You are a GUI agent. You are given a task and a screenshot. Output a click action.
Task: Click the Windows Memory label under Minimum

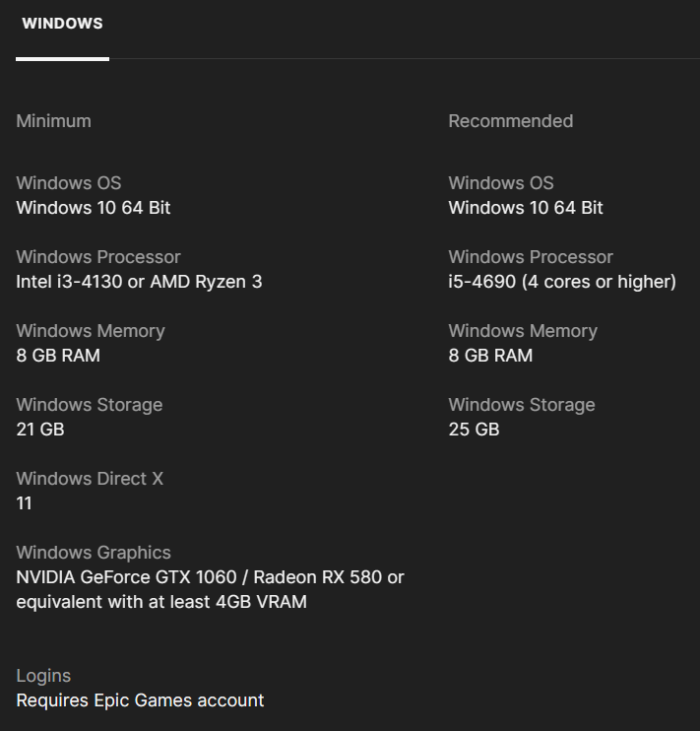pos(91,331)
